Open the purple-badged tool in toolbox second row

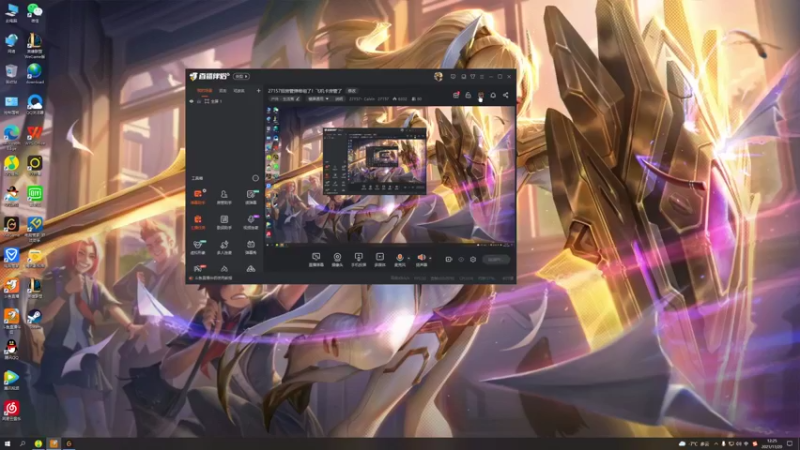pos(251,221)
